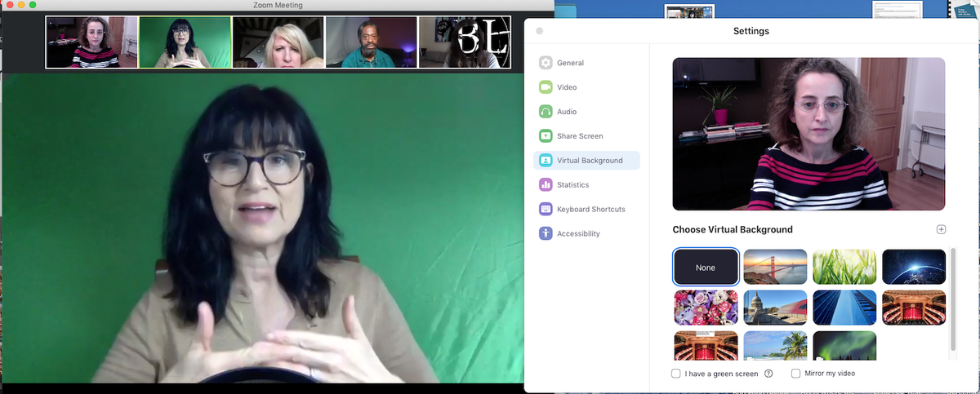Select the Share Screen tab label

[580, 136]
